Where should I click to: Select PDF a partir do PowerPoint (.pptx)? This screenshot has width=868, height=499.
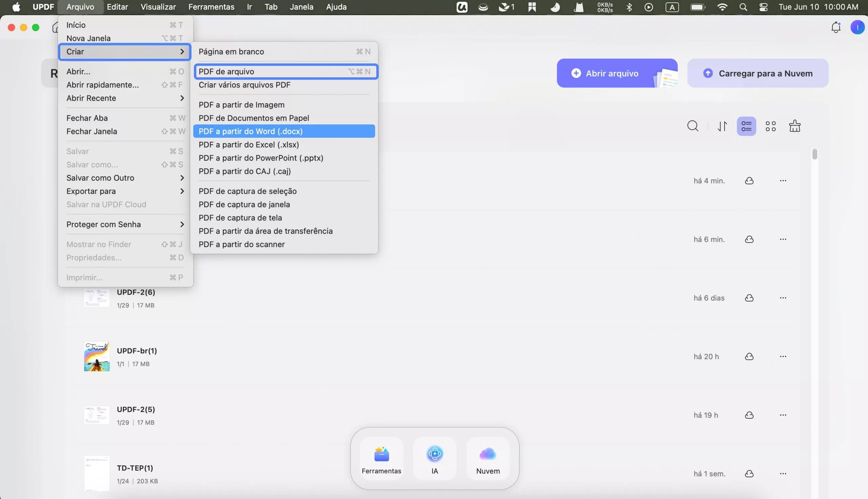point(284,158)
